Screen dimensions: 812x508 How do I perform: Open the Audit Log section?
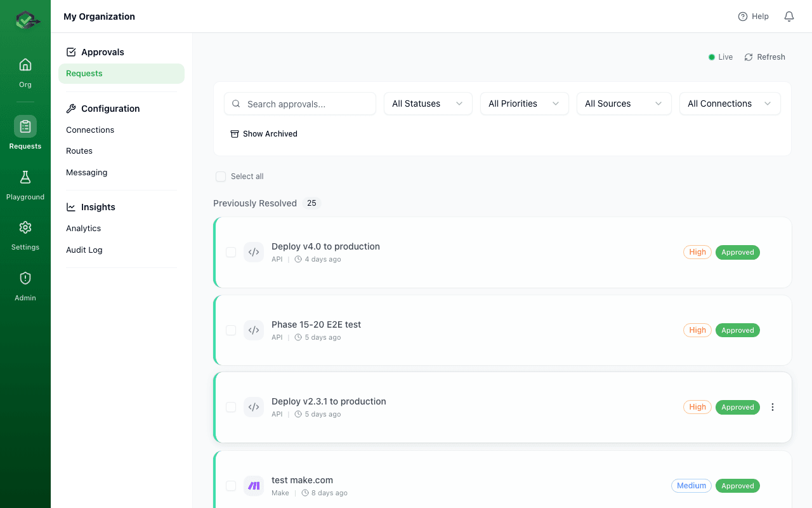(84, 250)
